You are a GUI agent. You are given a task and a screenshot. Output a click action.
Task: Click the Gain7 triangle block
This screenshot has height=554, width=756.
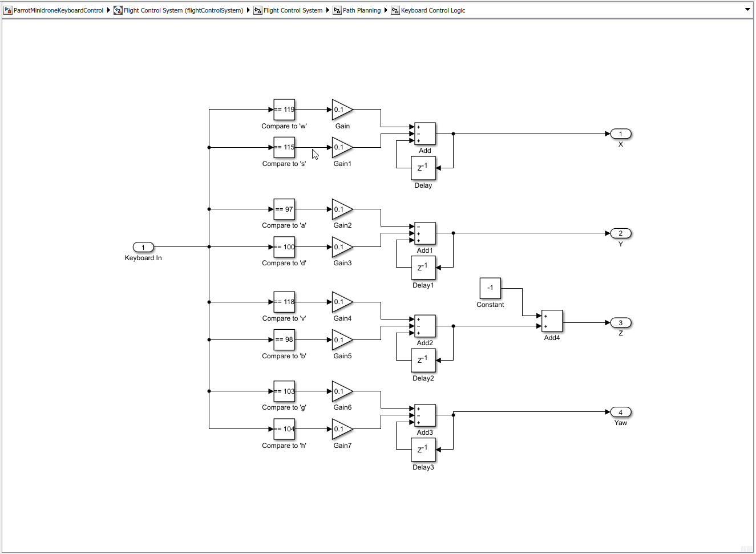(x=342, y=429)
